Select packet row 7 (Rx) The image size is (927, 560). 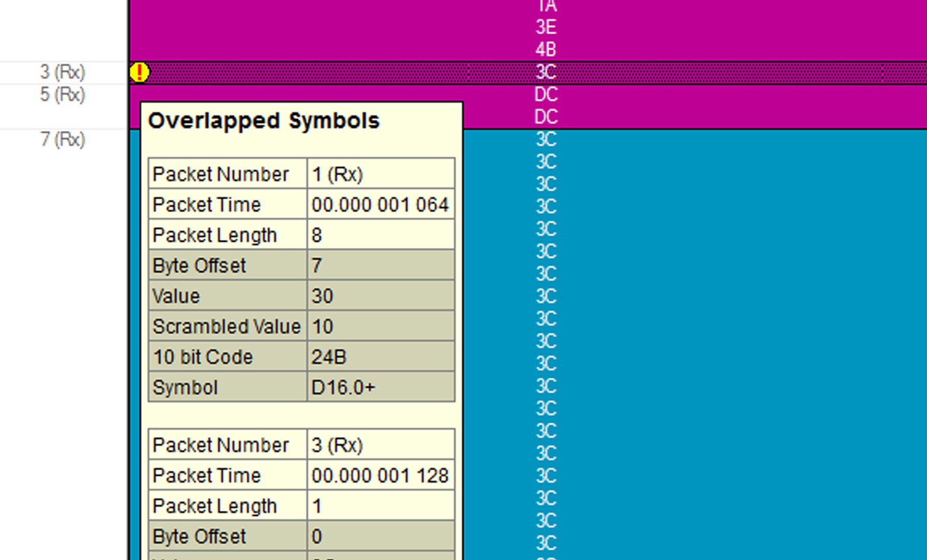(x=63, y=139)
